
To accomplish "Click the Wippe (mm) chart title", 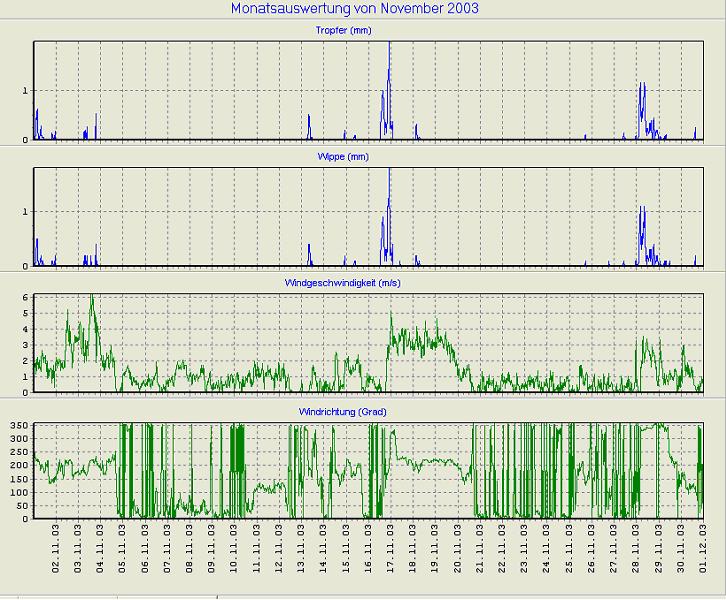I will point(370,158).
